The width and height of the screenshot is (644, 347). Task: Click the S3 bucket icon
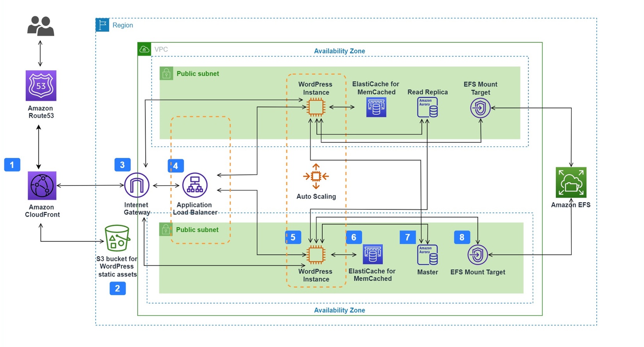[117, 238]
